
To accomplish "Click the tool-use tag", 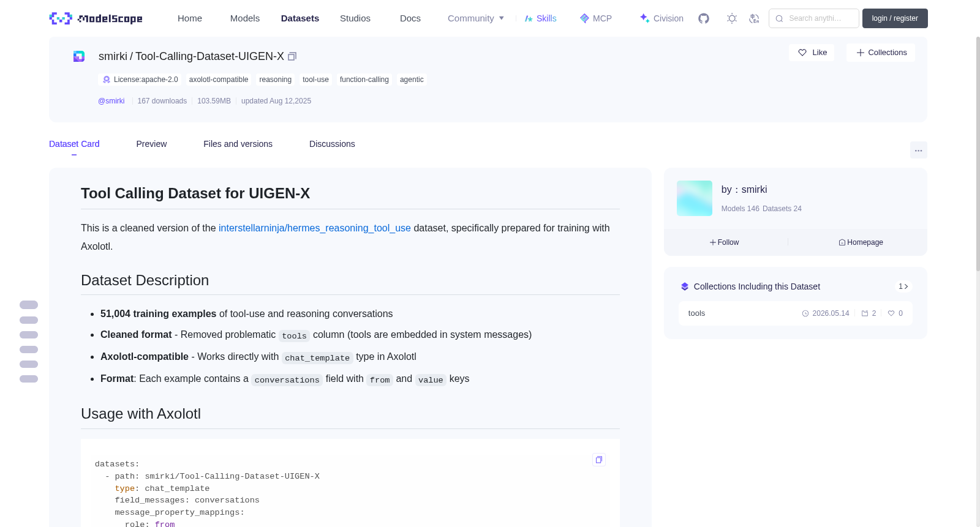I will [315, 80].
